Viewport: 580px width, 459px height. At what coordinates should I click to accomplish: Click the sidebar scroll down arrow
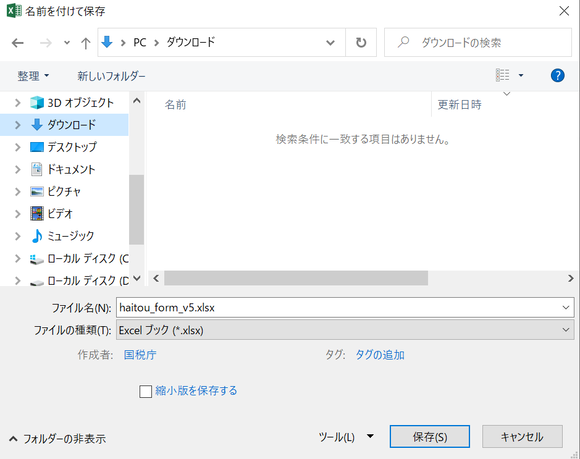tap(136, 278)
